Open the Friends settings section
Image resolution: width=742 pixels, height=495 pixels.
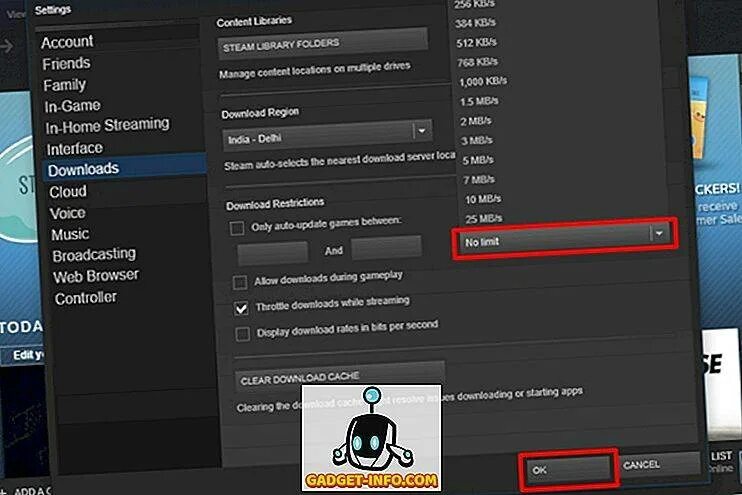click(x=66, y=63)
